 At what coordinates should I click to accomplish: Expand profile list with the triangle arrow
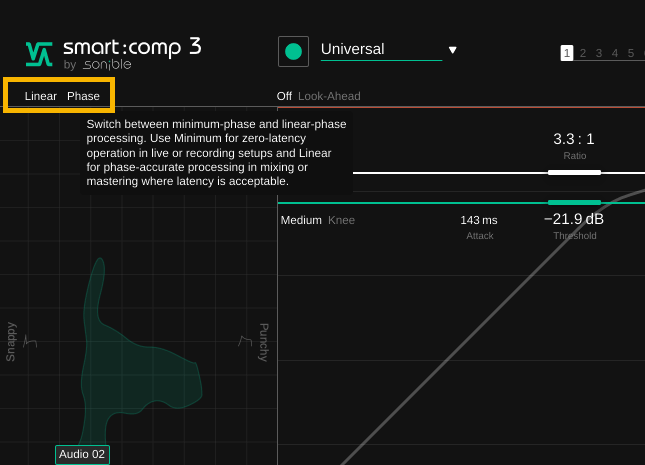click(452, 50)
